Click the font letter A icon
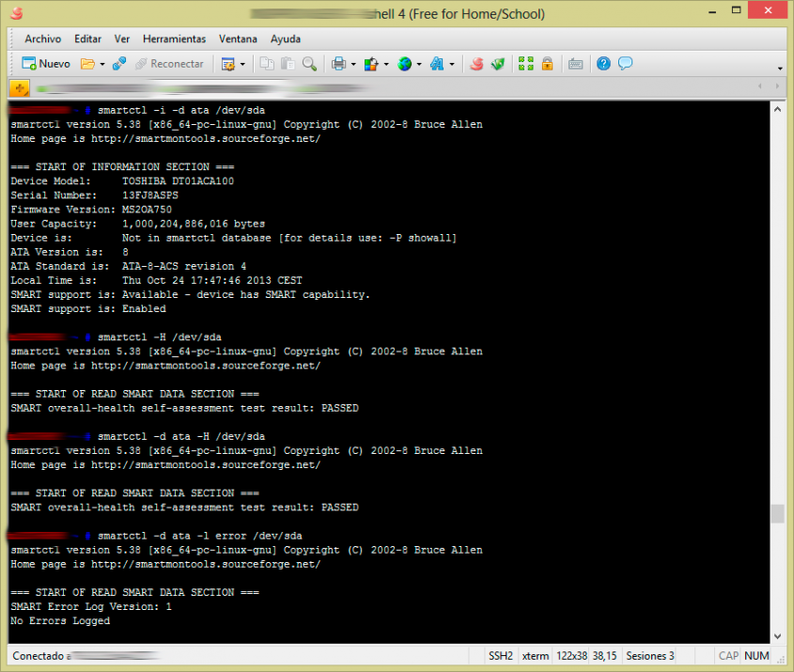The height and width of the screenshot is (672, 794). pos(437,64)
